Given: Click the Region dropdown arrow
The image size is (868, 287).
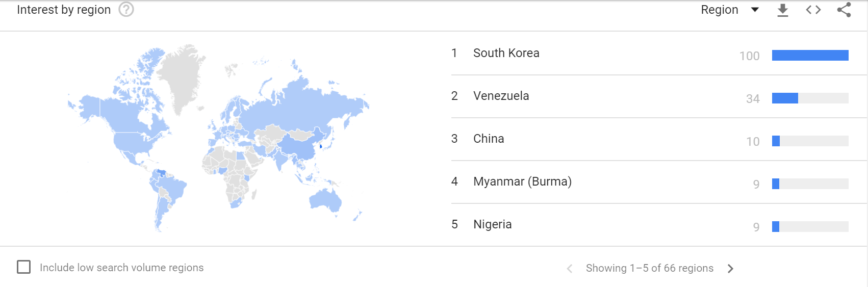Looking at the screenshot, I should (755, 10).
